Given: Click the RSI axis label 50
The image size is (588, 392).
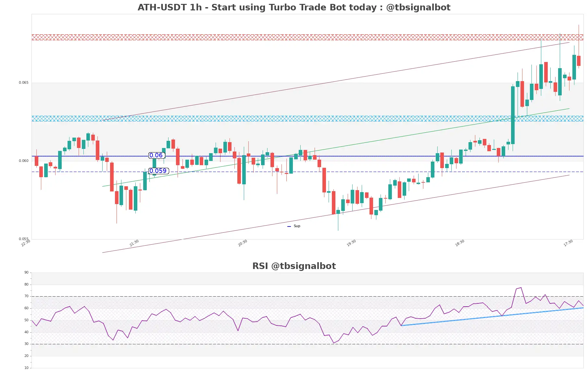Looking at the screenshot, I should [x=26, y=320].
